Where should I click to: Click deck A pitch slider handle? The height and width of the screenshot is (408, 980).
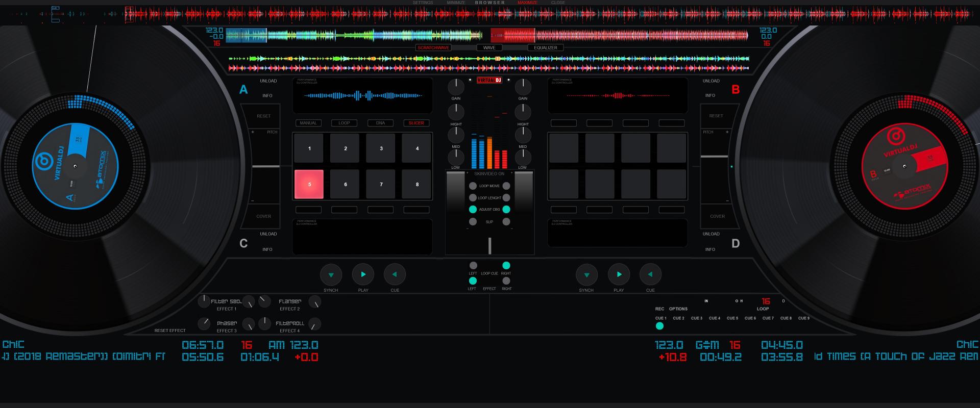pos(266,166)
